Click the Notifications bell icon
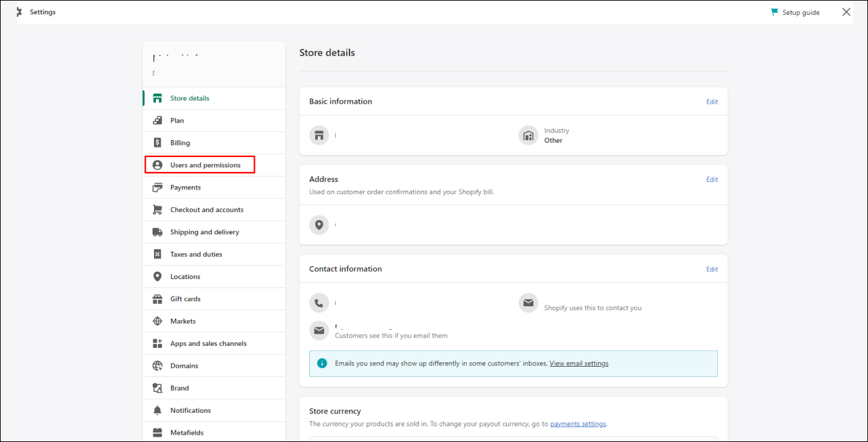The width and height of the screenshot is (868, 442). [x=157, y=410]
